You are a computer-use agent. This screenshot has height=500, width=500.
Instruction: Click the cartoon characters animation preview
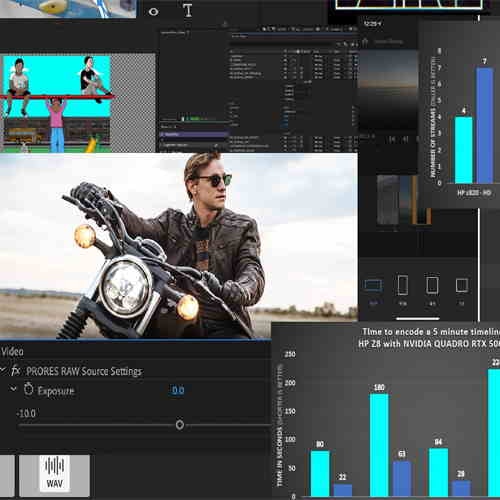[57, 104]
